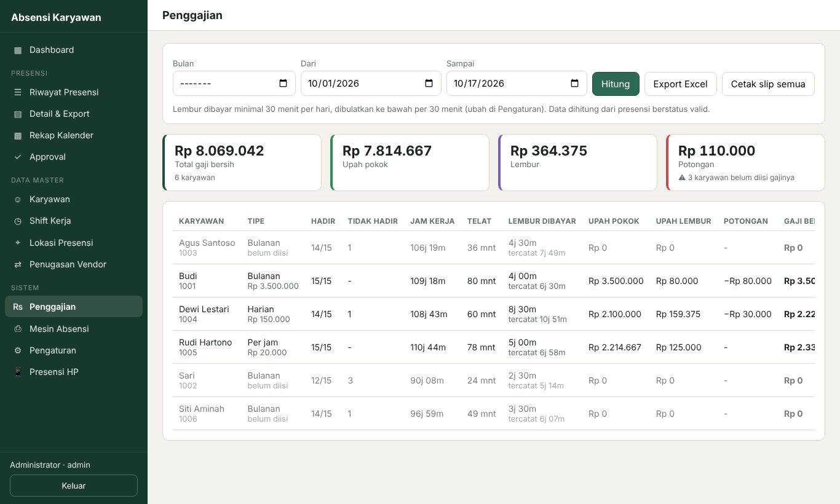Click the Lokasi Presensi pin icon
Screen dimensions: 840x504
(x=18, y=243)
